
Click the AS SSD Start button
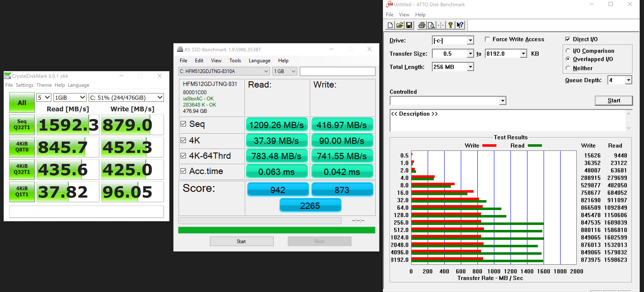pos(242,241)
